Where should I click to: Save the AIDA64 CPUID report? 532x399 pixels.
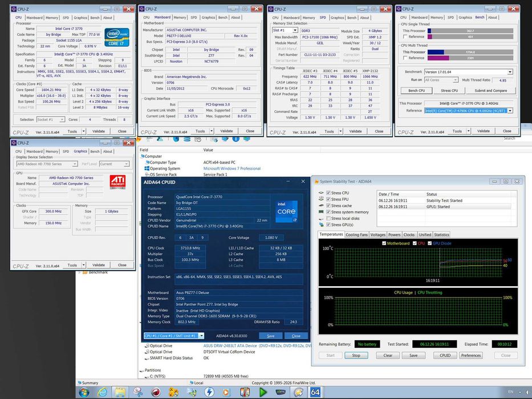click(x=270, y=336)
